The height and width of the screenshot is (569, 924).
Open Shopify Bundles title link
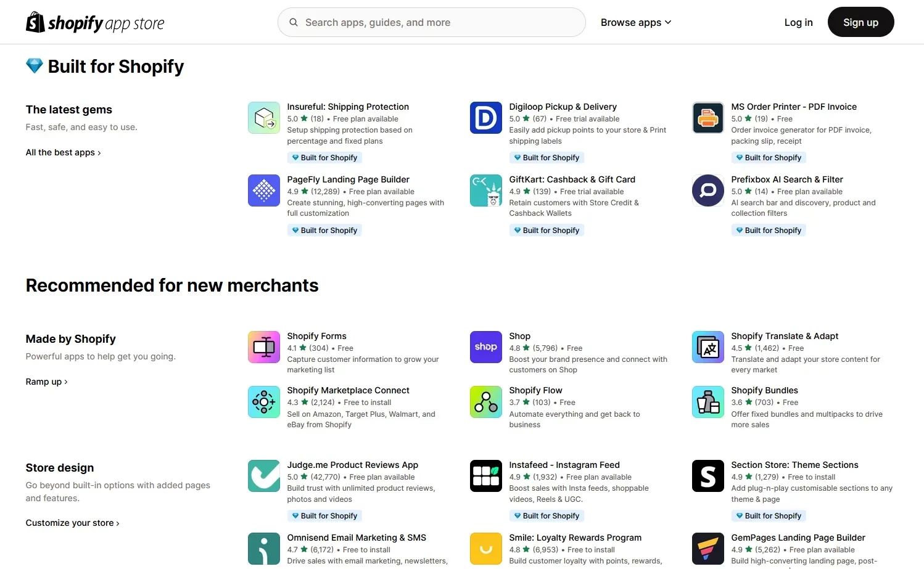point(764,390)
